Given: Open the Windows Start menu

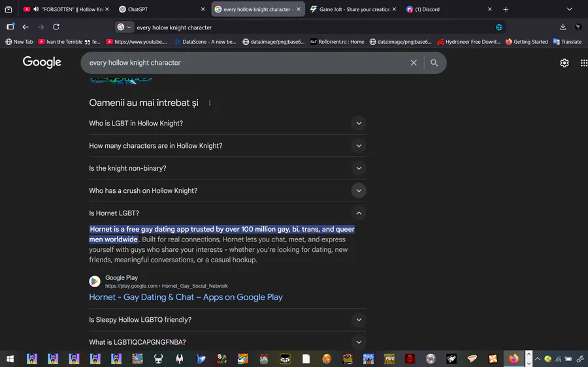Looking at the screenshot, I should click(x=10, y=358).
